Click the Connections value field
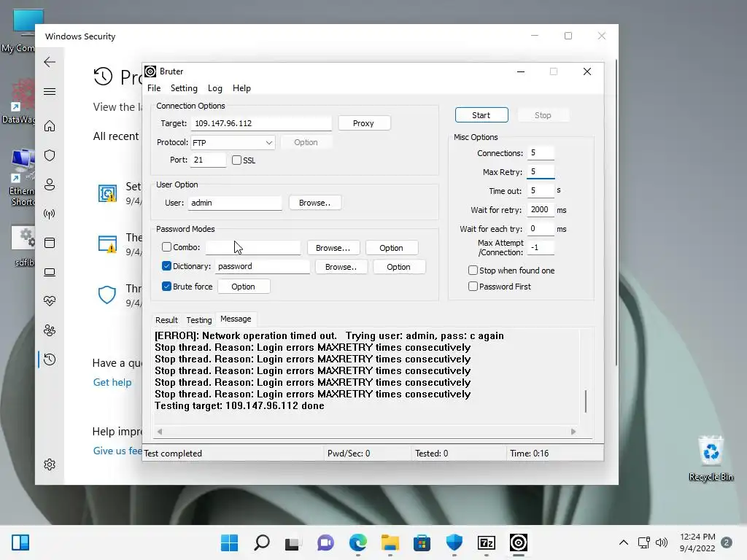The height and width of the screenshot is (560, 747). pyautogui.click(x=541, y=153)
